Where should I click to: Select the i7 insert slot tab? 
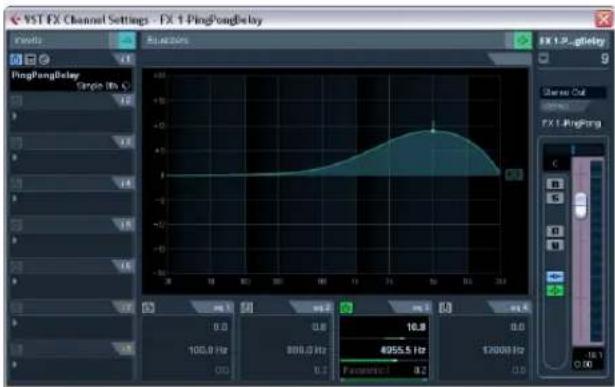coord(125,307)
